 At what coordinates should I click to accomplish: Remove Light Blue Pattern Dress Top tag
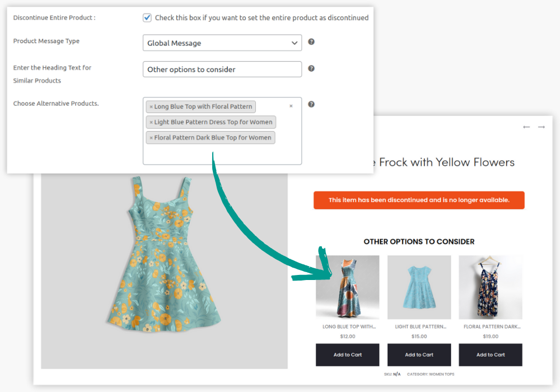(151, 122)
